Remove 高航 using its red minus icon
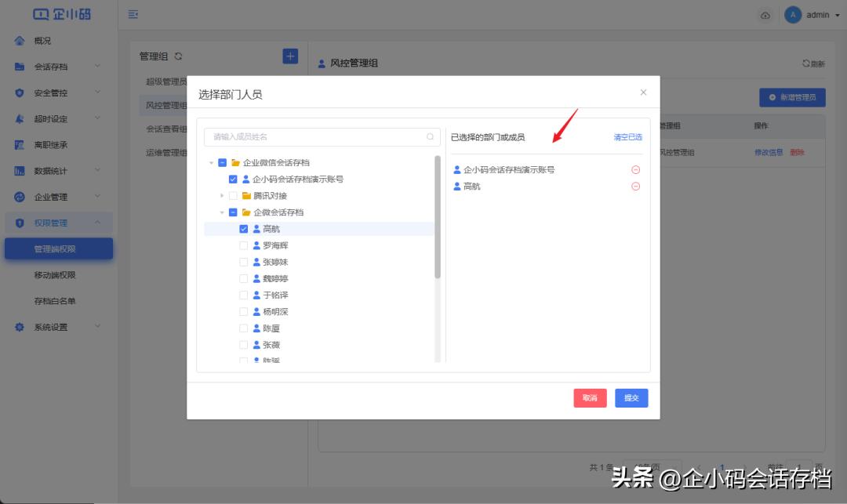 635,187
